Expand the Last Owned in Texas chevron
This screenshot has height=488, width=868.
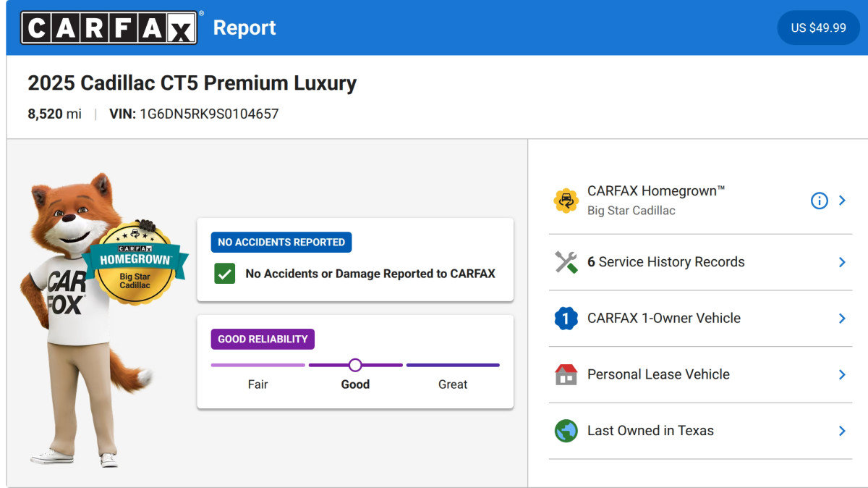[x=842, y=431]
